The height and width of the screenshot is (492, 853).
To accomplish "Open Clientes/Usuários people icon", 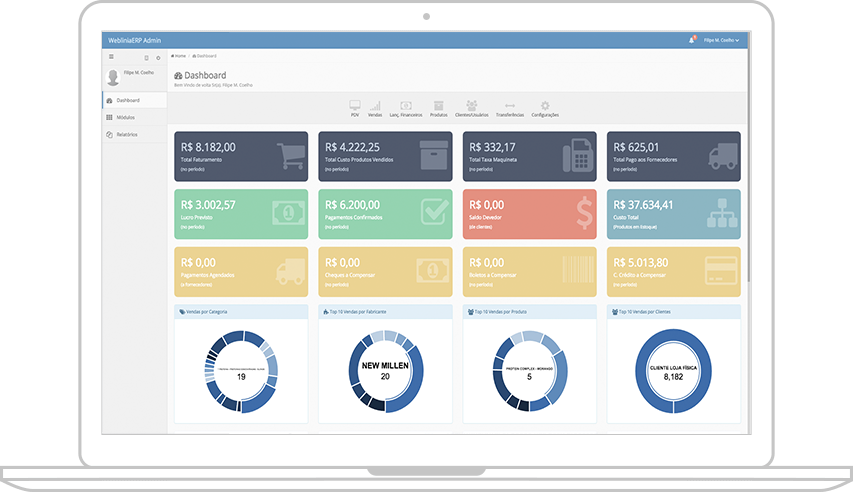I will 472,106.
